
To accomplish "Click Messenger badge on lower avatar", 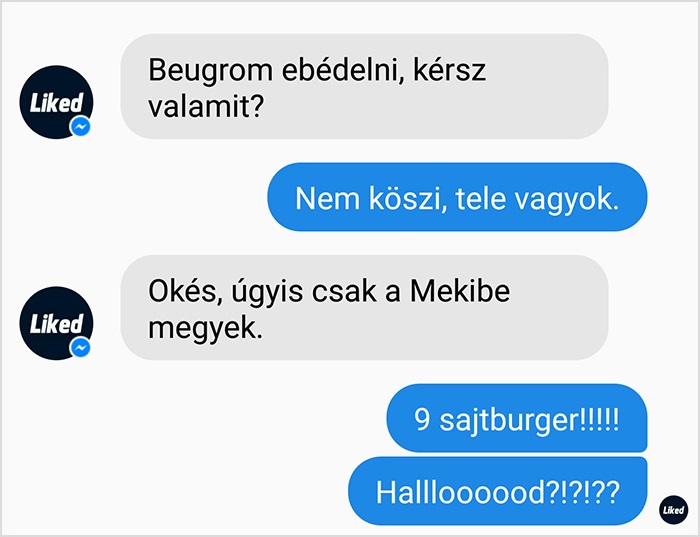I will click(80, 348).
